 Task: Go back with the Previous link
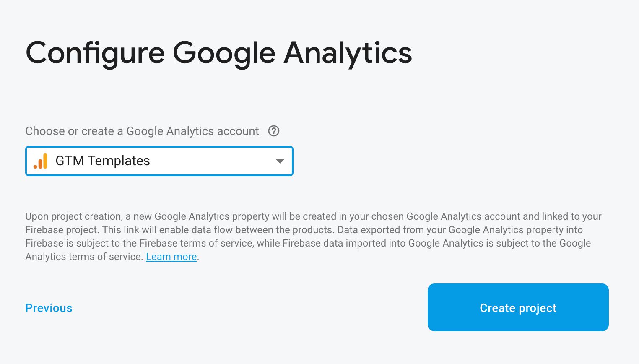(49, 308)
